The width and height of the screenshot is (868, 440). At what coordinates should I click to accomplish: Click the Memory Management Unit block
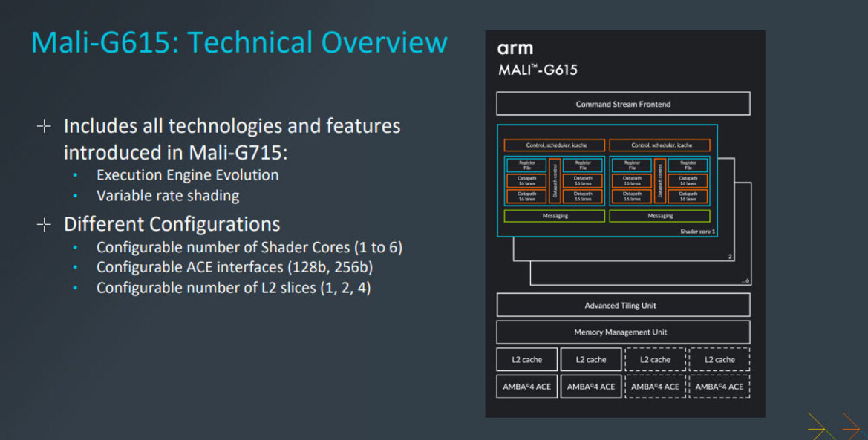click(623, 332)
